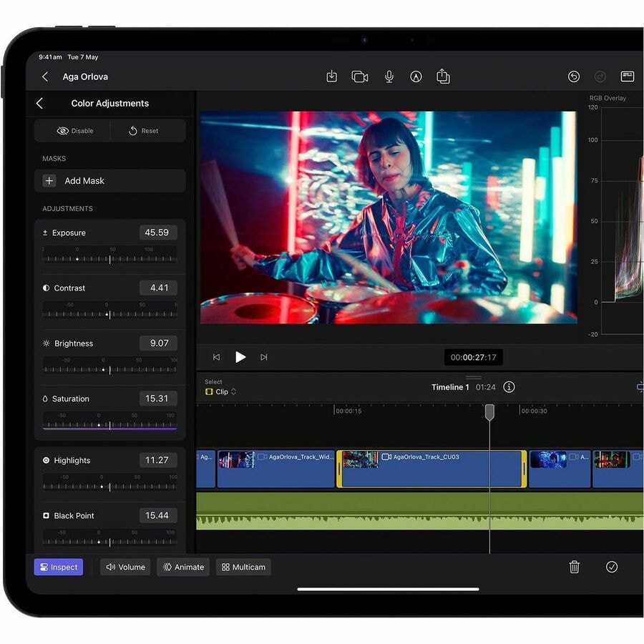This screenshot has width=644, height=644.
Task: Tap the Exposure plus-minus icon
Action: tap(45, 233)
